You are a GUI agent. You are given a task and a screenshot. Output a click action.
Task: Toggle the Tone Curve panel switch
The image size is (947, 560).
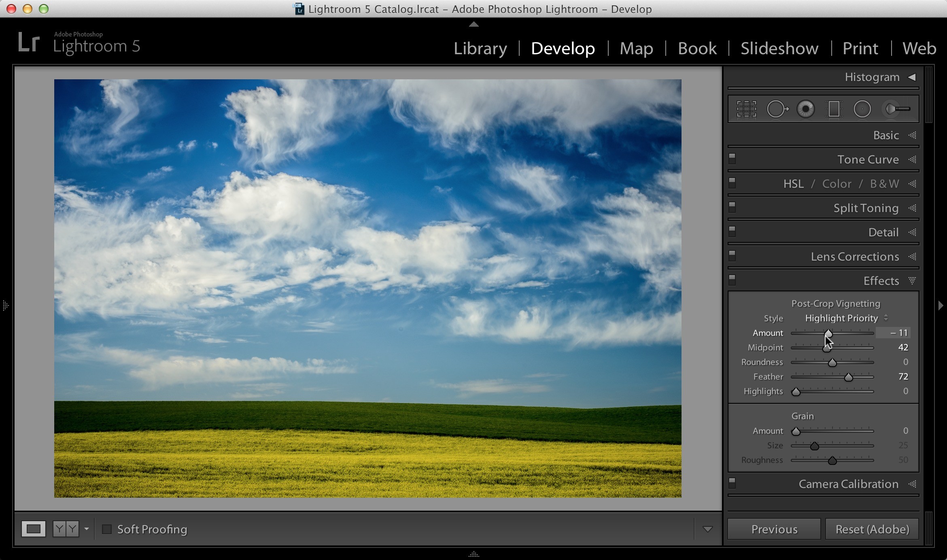pyautogui.click(x=732, y=159)
